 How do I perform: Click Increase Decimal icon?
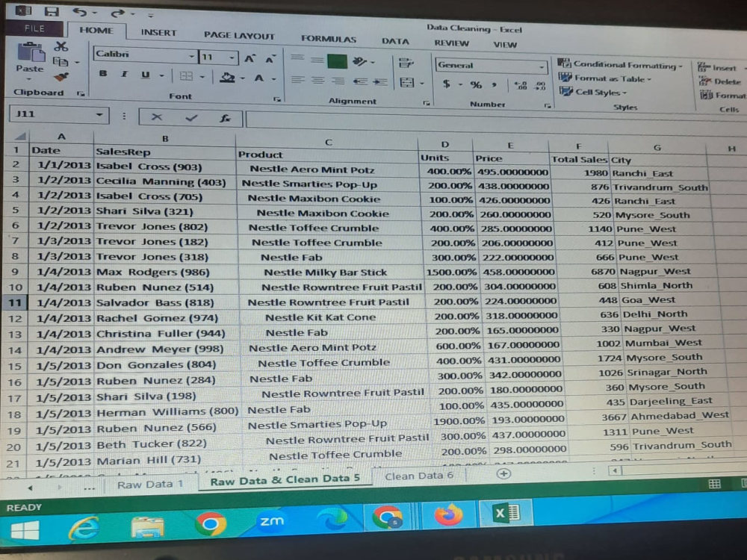point(521,86)
